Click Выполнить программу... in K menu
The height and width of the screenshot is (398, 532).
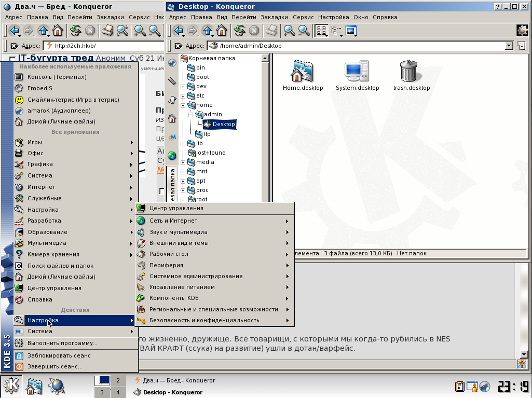(x=62, y=343)
